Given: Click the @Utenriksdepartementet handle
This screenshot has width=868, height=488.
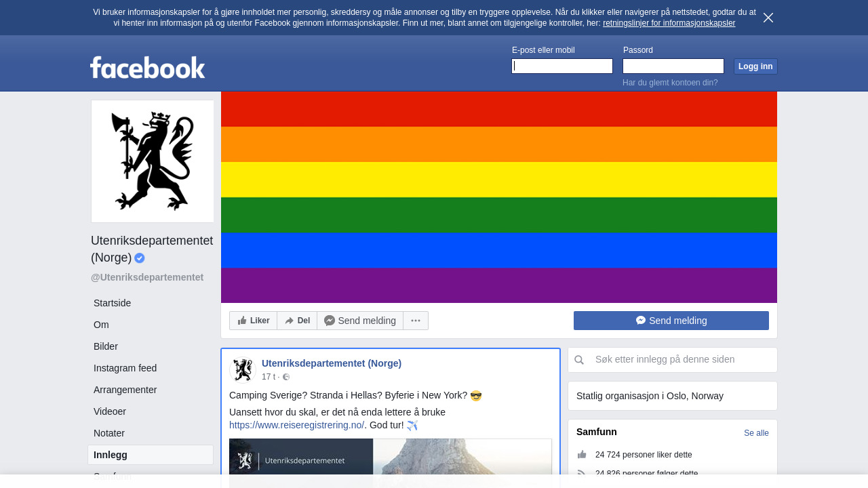Looking at the screenshot, I should [147, 277].
